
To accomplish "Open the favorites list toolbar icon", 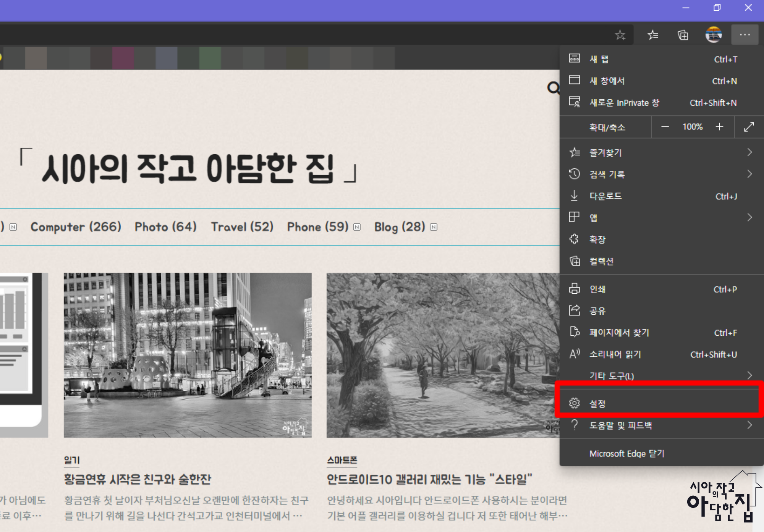I will point(653,35).
